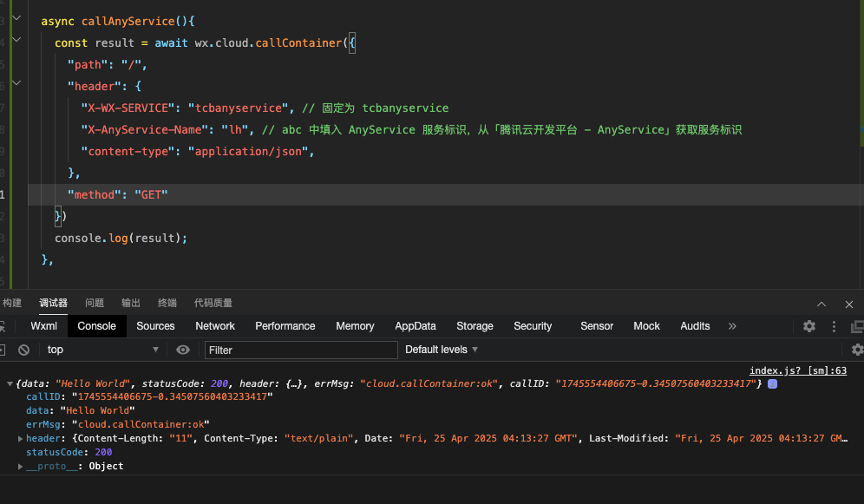This screenshot has width=864, height=504.
Task: Open DevTools settings gear beside Audits
Action: point(808,326)
